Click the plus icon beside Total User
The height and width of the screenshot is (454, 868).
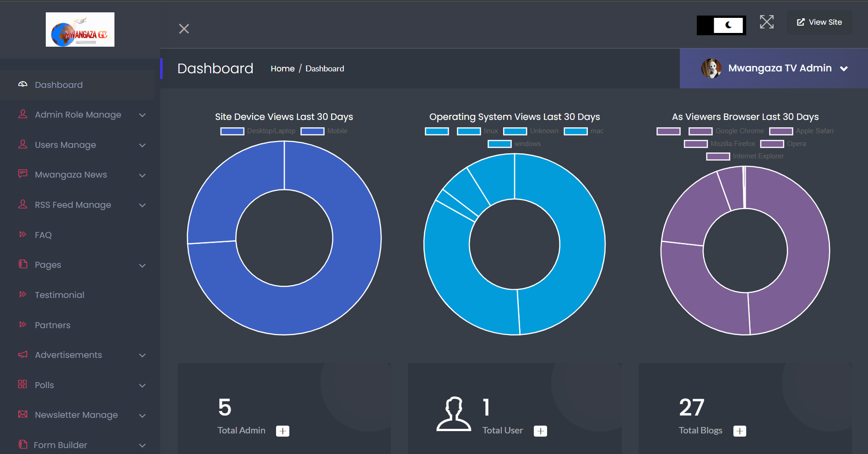(541, 431)
